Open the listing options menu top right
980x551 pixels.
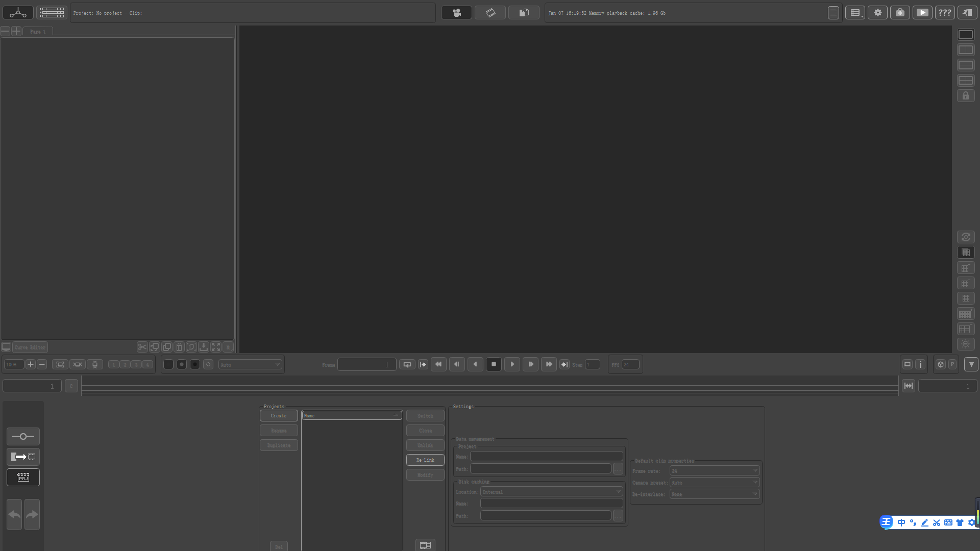pos(855,13)
